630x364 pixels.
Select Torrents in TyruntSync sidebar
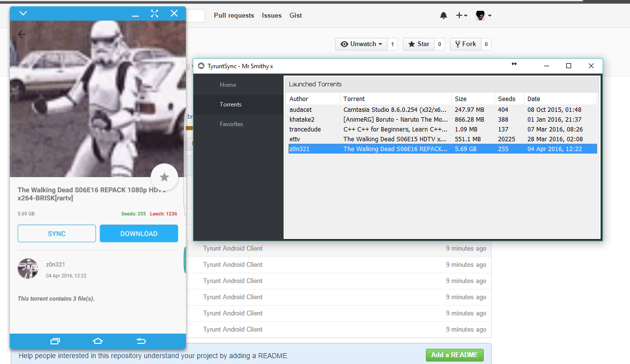(x=238, y=104)
